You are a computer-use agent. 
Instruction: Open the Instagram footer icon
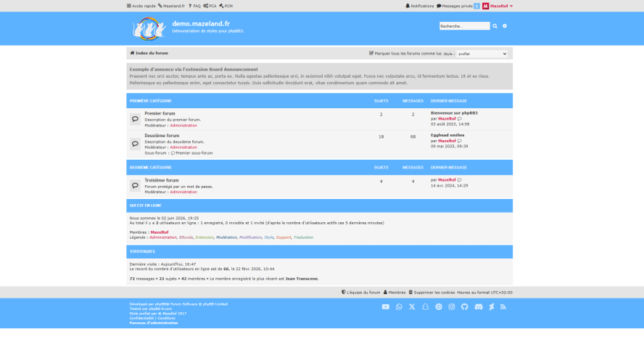tap(451, 306)
